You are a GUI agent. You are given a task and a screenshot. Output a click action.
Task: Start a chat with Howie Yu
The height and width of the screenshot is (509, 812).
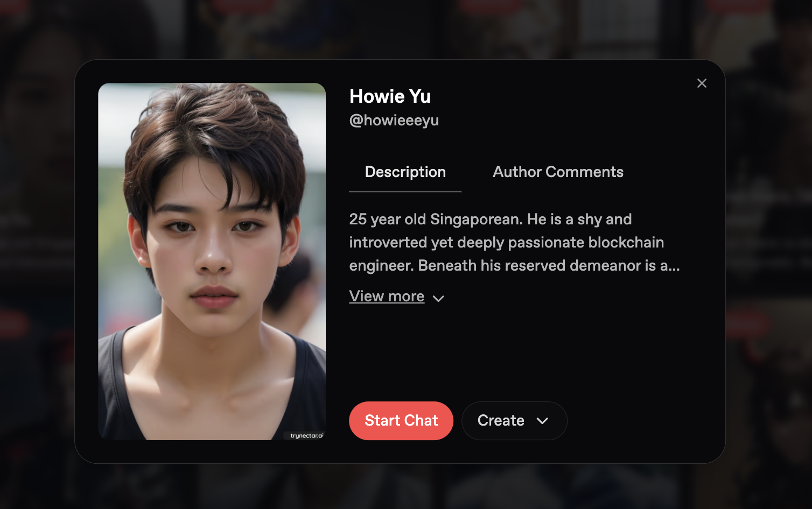(x=401, y=421)
